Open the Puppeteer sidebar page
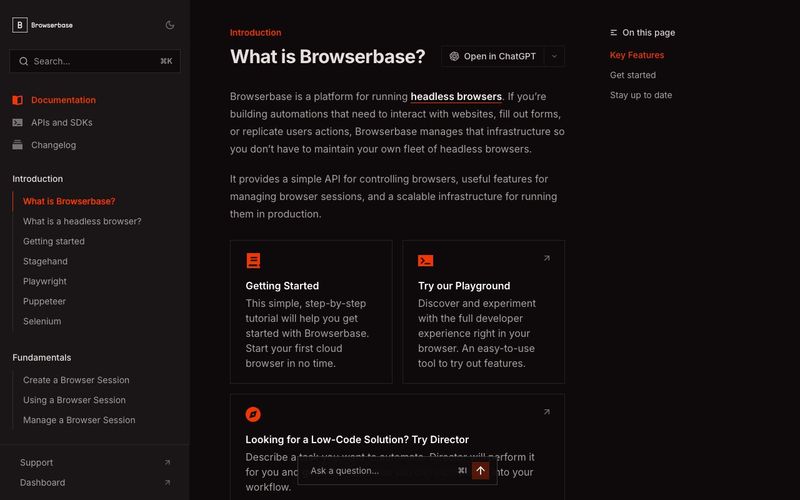Viewport: 800px width, 500px height. [44, 301]
